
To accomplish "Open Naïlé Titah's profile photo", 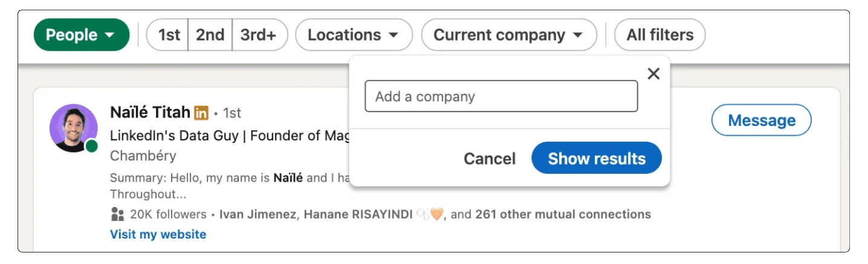I will (x=74, y=128).
